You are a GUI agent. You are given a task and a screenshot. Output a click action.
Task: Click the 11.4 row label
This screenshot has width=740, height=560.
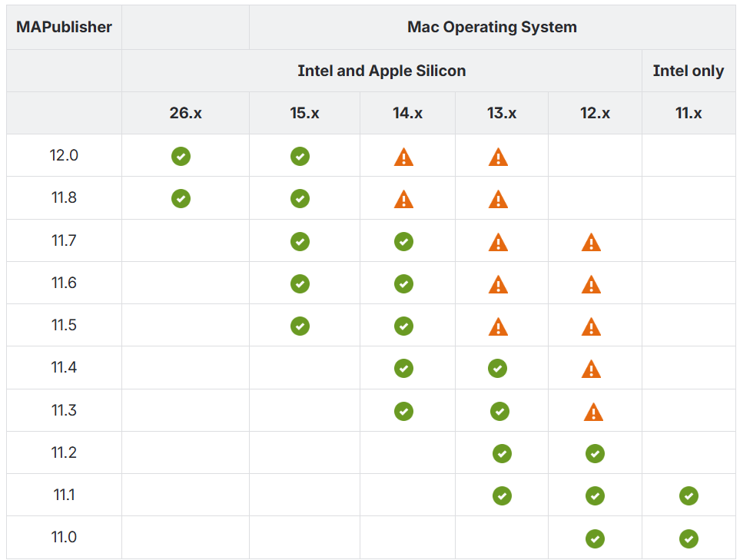tap(65, 367)
